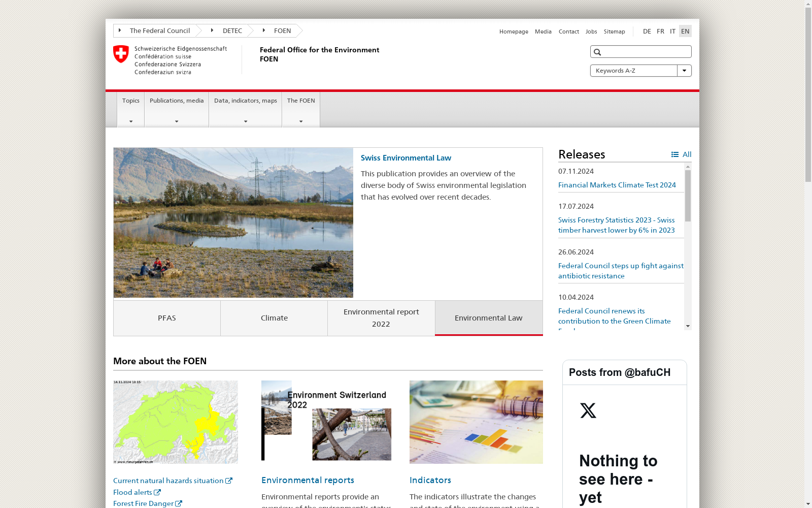Expand the Topics menu
This screenshot has height=508, width=812.
(x=131, y=109)
